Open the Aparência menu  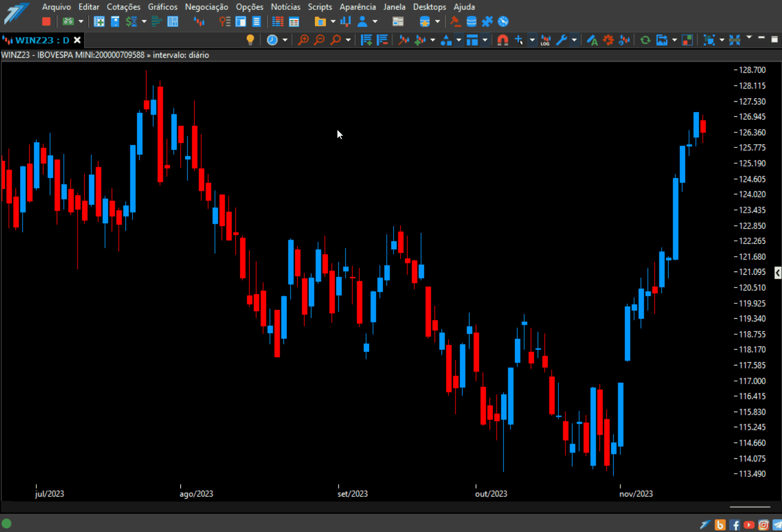[358, 7]
